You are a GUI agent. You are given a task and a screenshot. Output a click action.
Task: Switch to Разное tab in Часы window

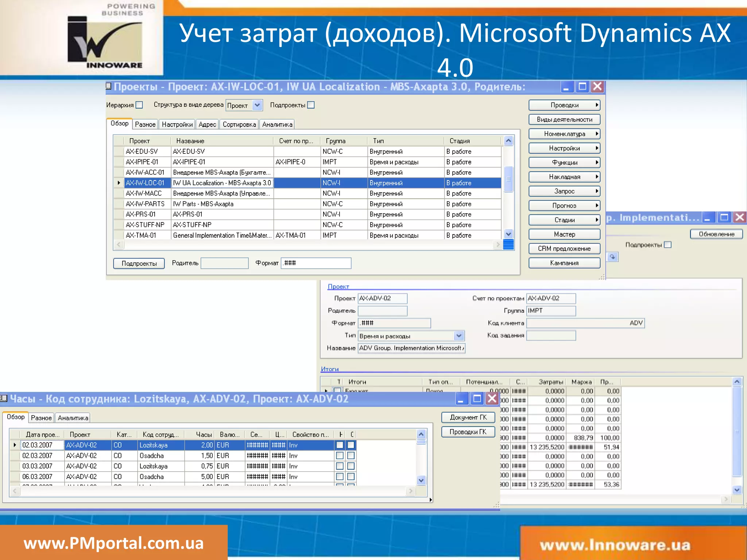(x=41, y=418)
